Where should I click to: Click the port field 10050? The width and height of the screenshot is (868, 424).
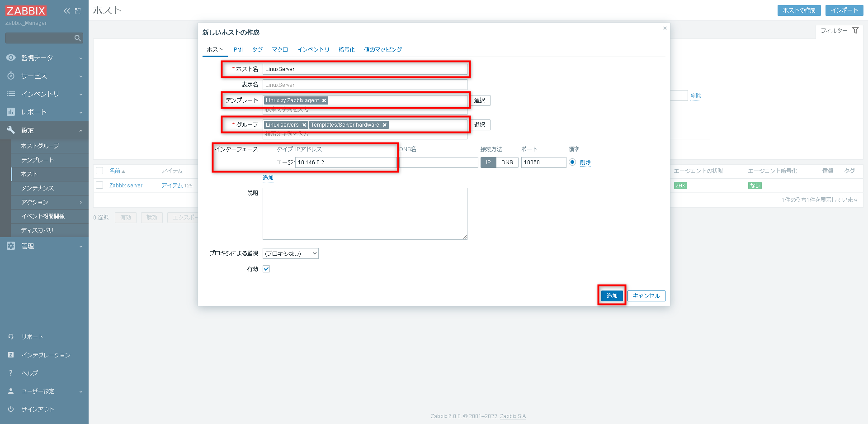point(543,162)
